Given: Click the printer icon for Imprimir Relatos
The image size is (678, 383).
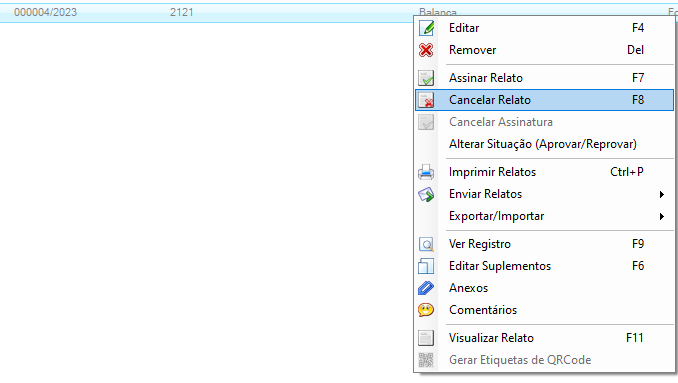Looking at the screenshot, I should (x=426, y=172).
